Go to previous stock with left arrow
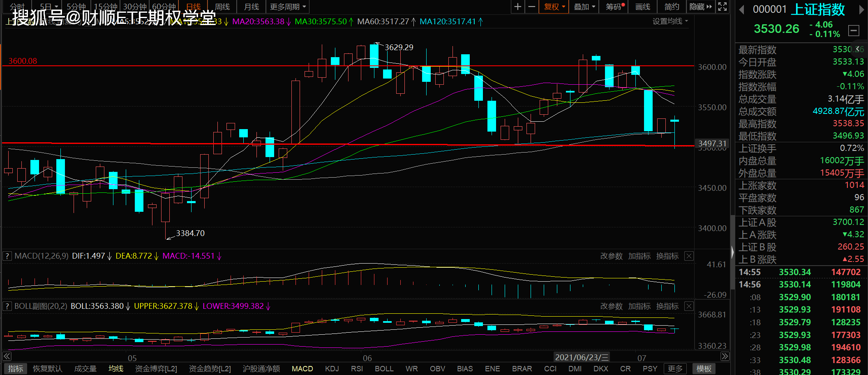Viewport: 868px width, 375px height. click(742, 9)
